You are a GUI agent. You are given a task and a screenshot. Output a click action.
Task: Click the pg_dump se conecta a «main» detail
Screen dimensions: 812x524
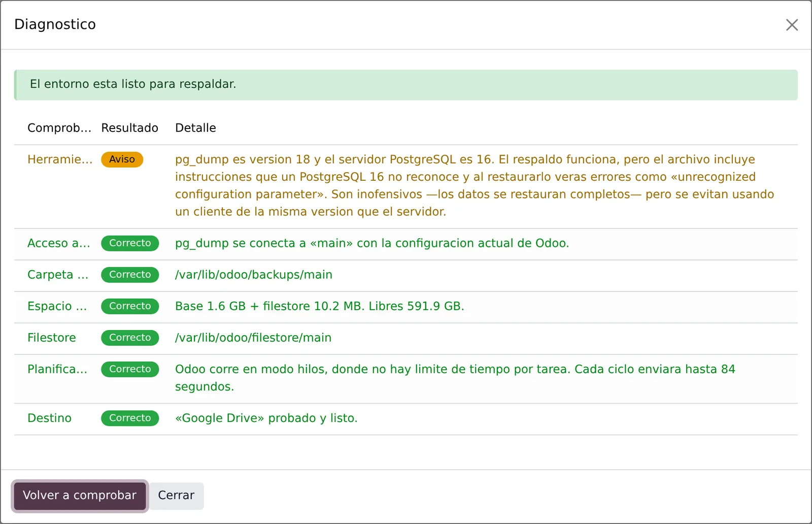(x=372, y=243)
